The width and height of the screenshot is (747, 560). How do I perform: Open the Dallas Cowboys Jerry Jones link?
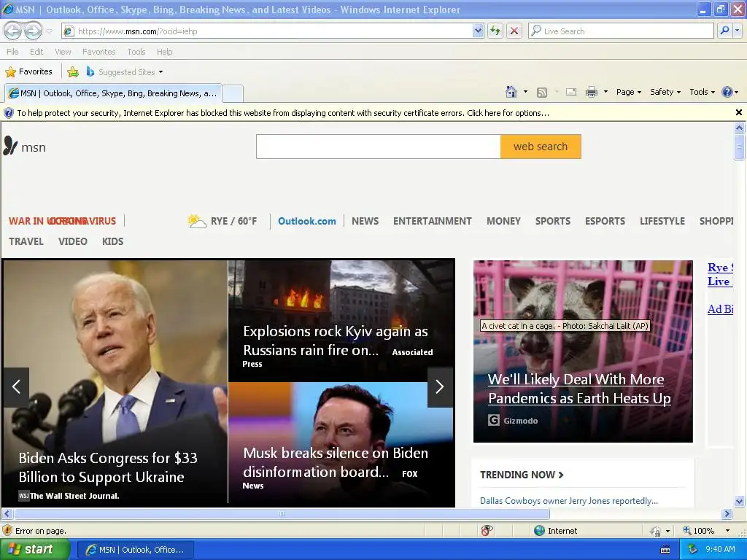tap(569, 500)
